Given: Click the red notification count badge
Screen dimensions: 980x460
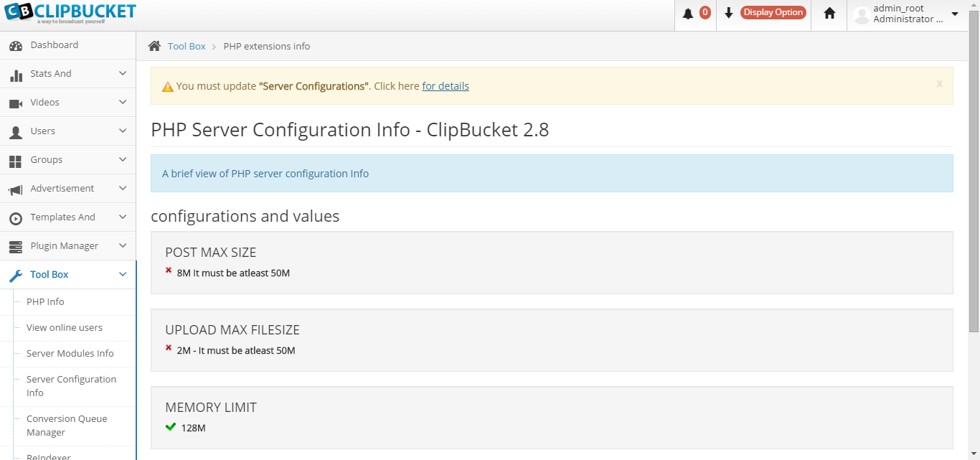Looking at the screenshot, I should [x=705, y=12].
